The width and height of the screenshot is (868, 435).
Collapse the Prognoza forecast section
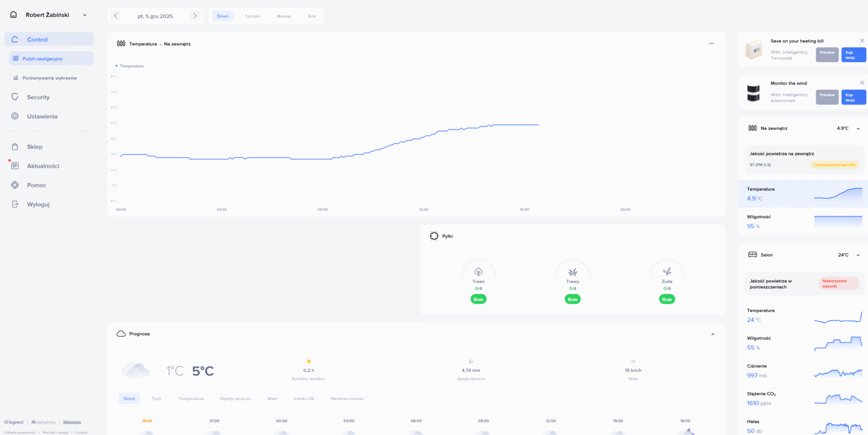713,334
